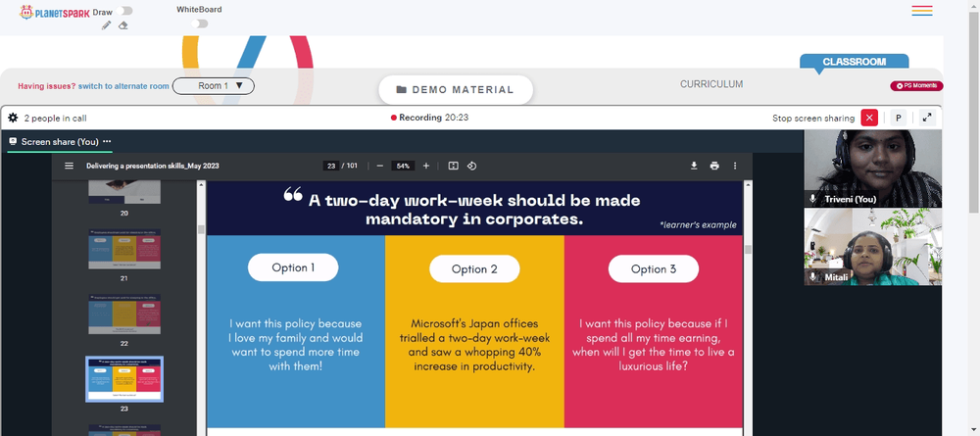980x436 pixels.
Task: Open PDF viewer more actions menu
Action: click(735, 167)
